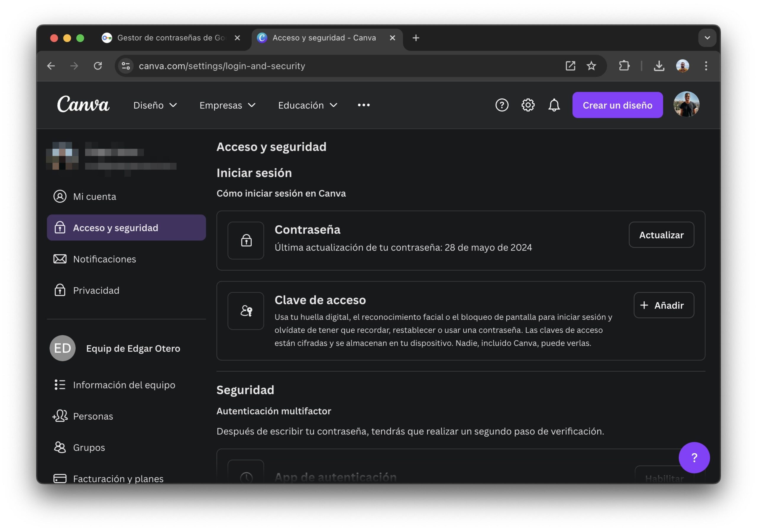Close the Gestor de contraseñas tab
The height and width of the screenshot is (532, 757).
click(237, 38)
